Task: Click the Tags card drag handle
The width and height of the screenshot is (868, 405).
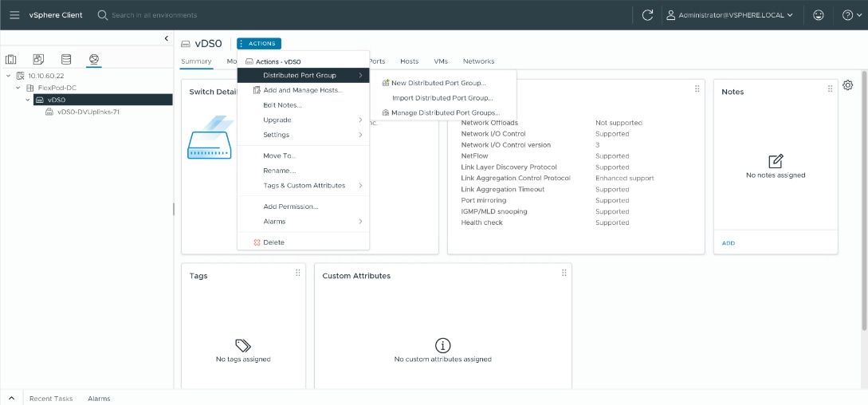Action: click(298, 273)
